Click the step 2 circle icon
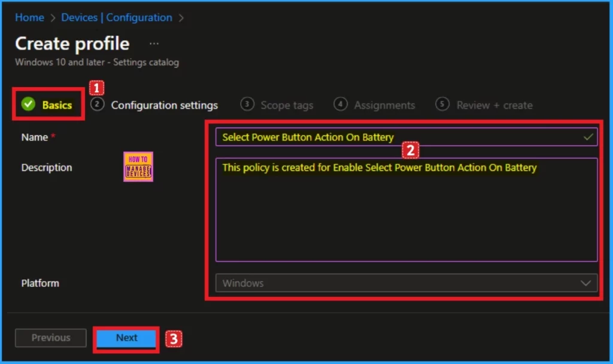Screen dimensions: 613x364 pos(98,104)
